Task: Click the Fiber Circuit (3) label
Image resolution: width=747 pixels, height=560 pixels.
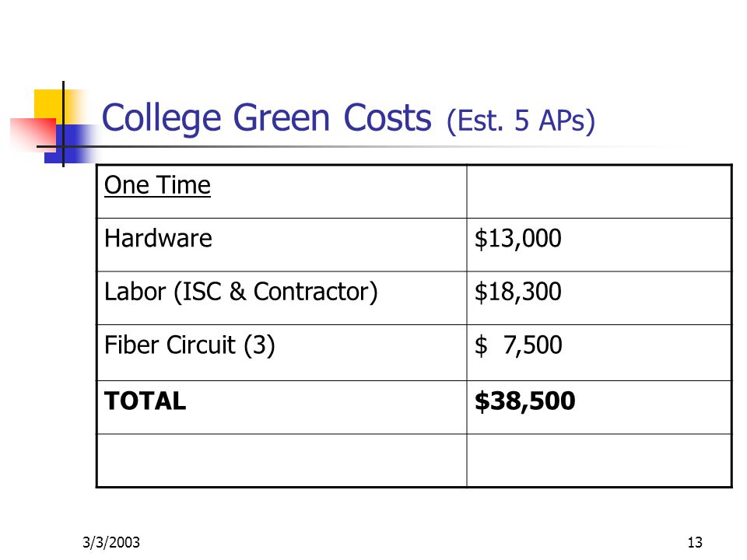Action: pos(190,345)
